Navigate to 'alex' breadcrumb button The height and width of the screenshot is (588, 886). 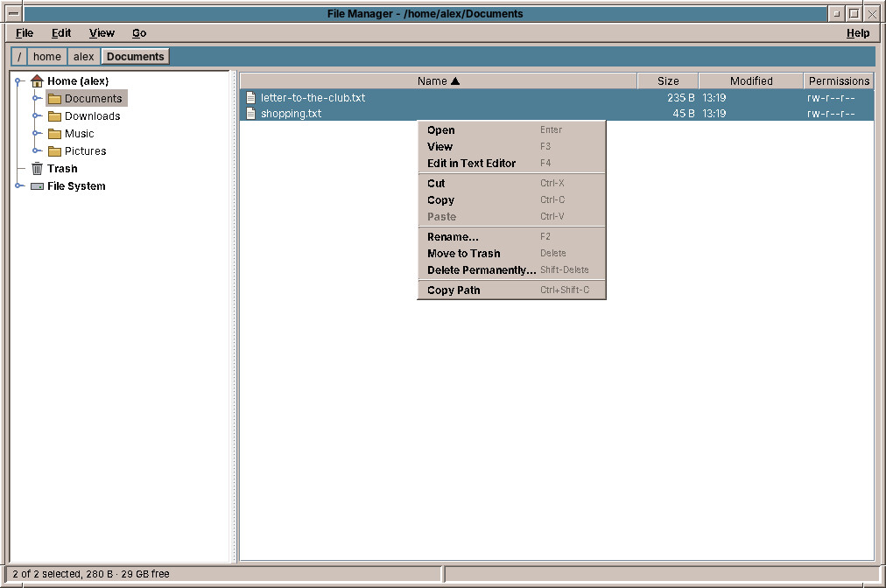pos(84,57)
